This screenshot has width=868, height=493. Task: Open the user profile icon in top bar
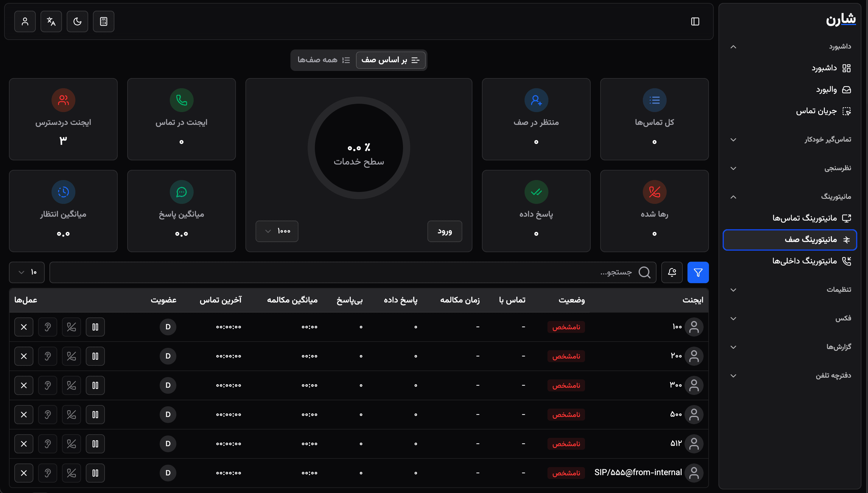25,22
